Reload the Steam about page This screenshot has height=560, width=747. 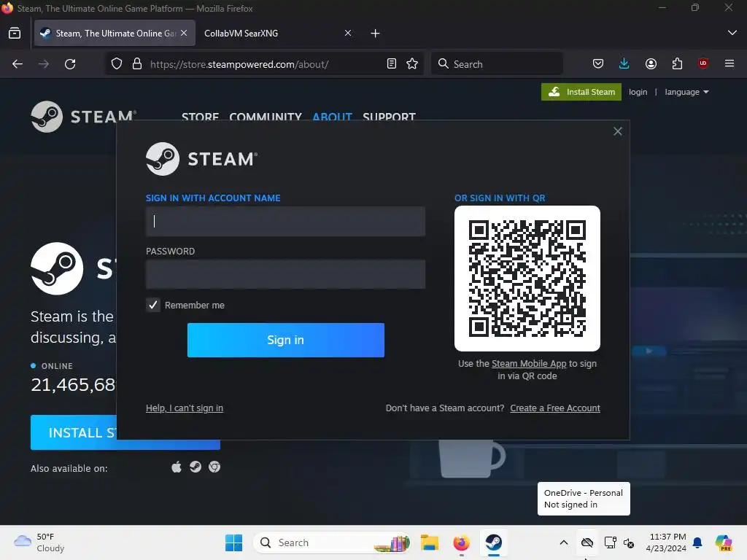tap(70, 64)
